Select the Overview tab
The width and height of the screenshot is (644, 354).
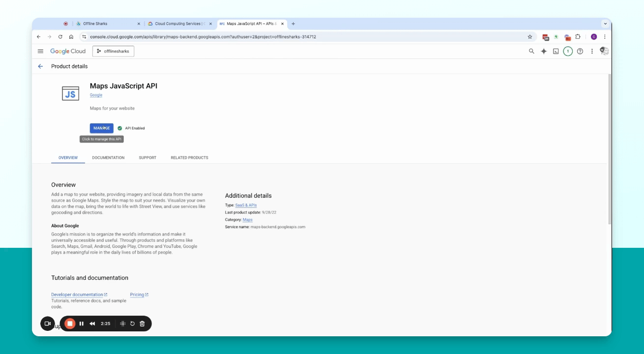point(68,158)
